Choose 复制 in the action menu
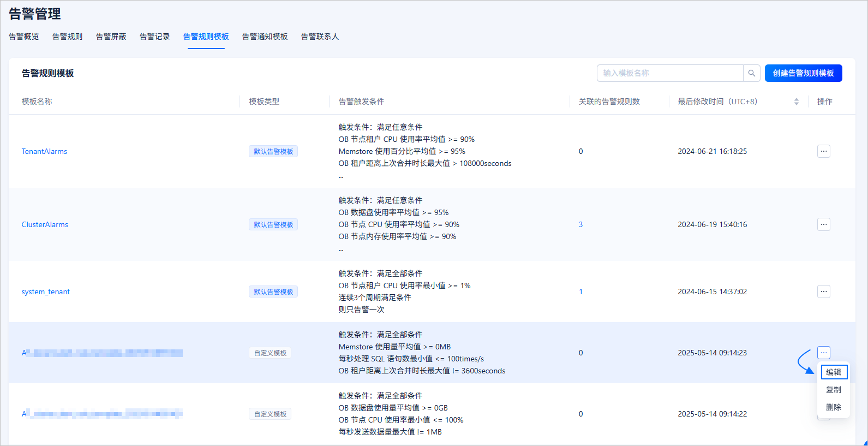The height and width of the screenshot is (446, 868). [x=834, y=390]
